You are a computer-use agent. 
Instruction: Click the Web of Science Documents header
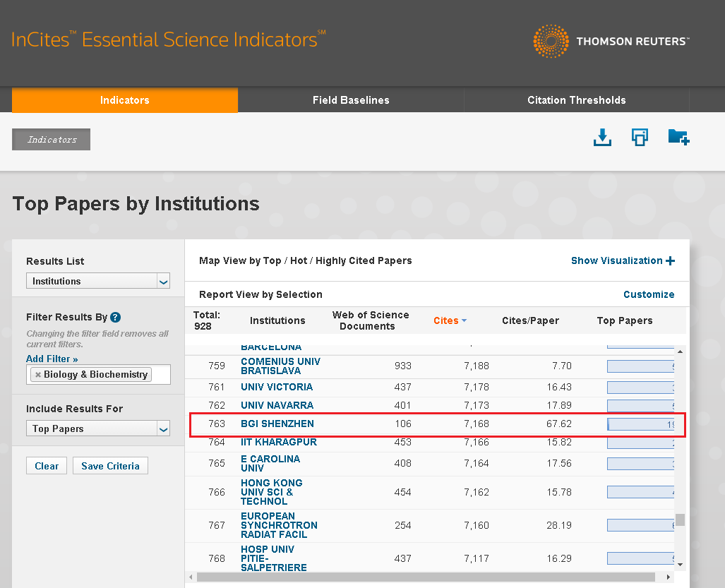tap(371, 320)
